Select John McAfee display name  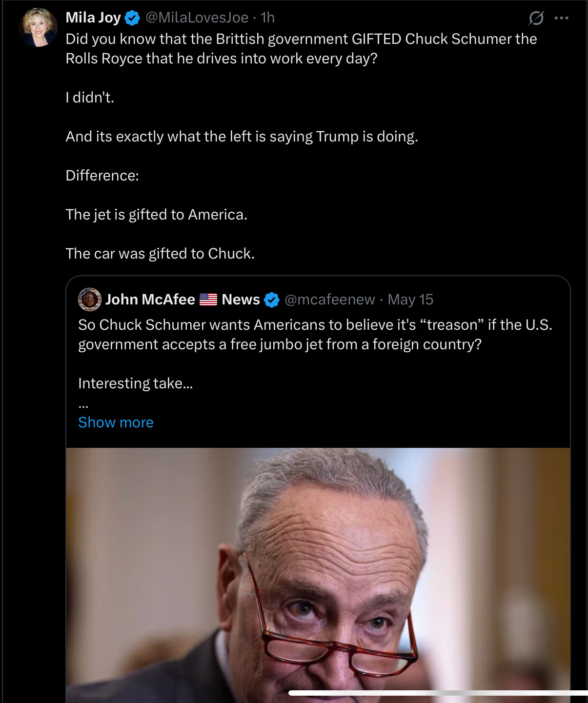[150, 300]
